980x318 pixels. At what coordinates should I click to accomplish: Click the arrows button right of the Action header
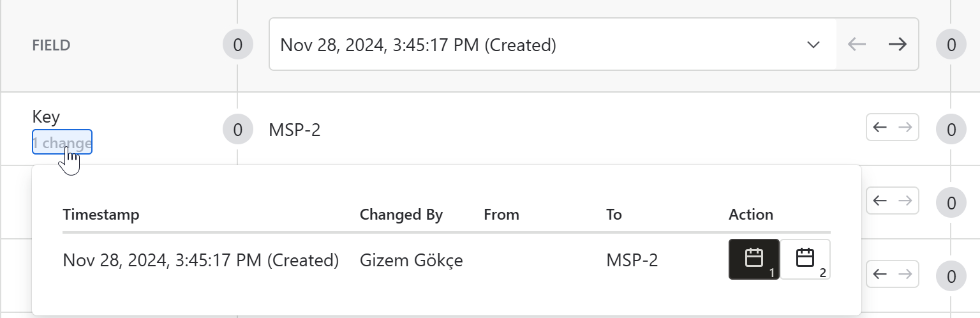[892, 201]
